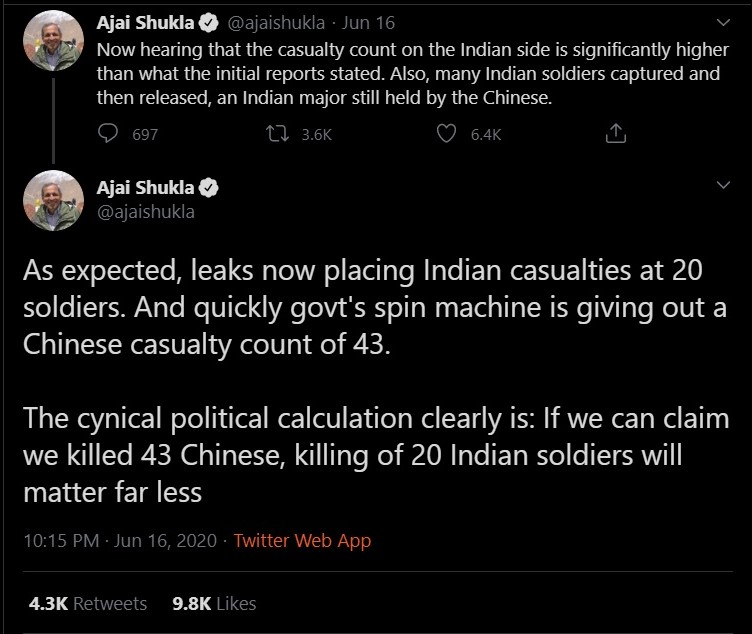Image resolution: width=752 pixels, height=634 pixels.
Task: Click the first tweet text about casualty count
Action: click(x=400, y=73)
